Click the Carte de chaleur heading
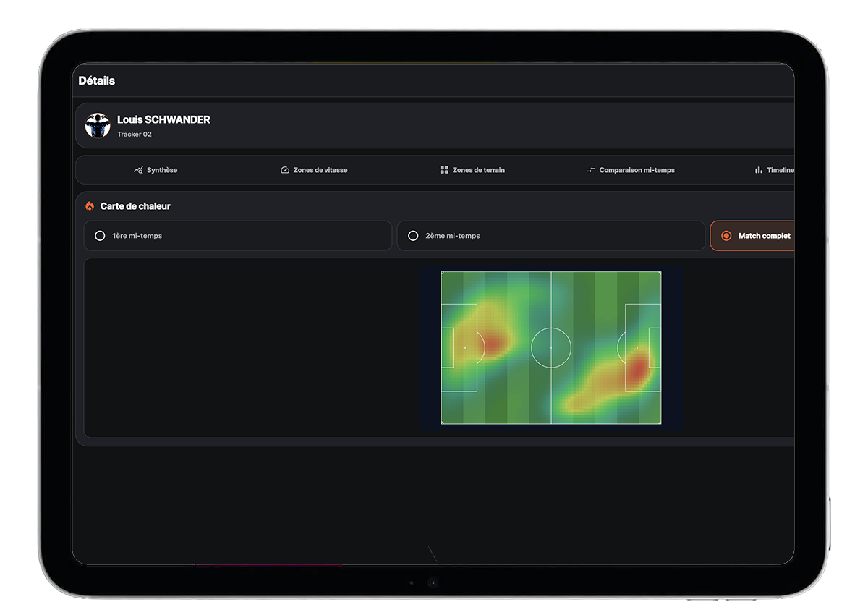868x615 pixels. tap(135, 206)
